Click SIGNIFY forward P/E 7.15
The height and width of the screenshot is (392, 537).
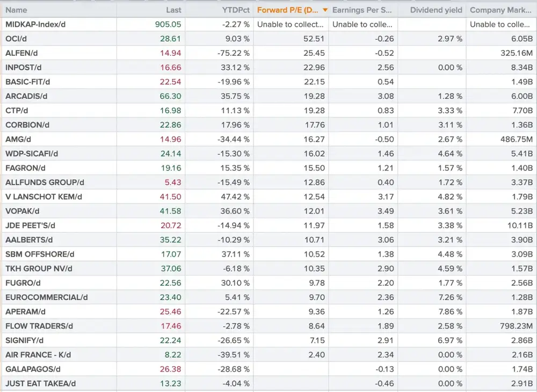coord(317,340)
